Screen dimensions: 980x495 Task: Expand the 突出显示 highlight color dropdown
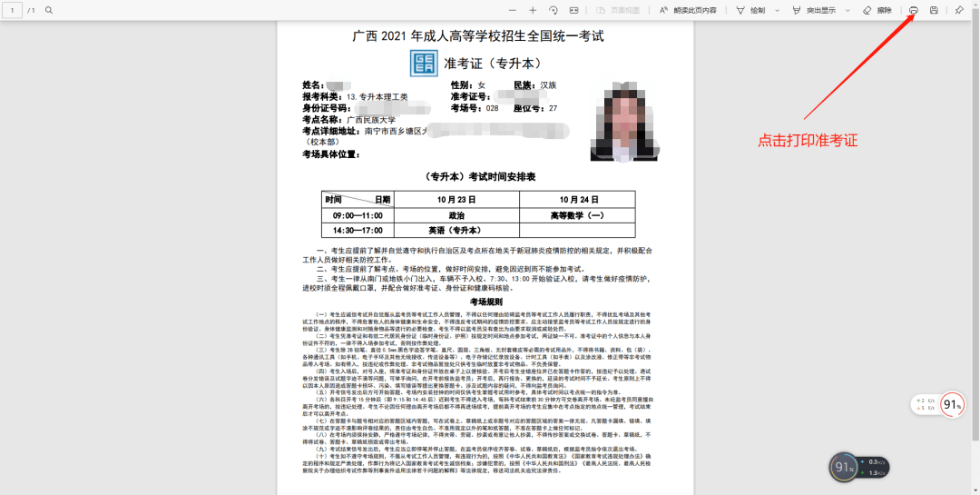[848, 11]
